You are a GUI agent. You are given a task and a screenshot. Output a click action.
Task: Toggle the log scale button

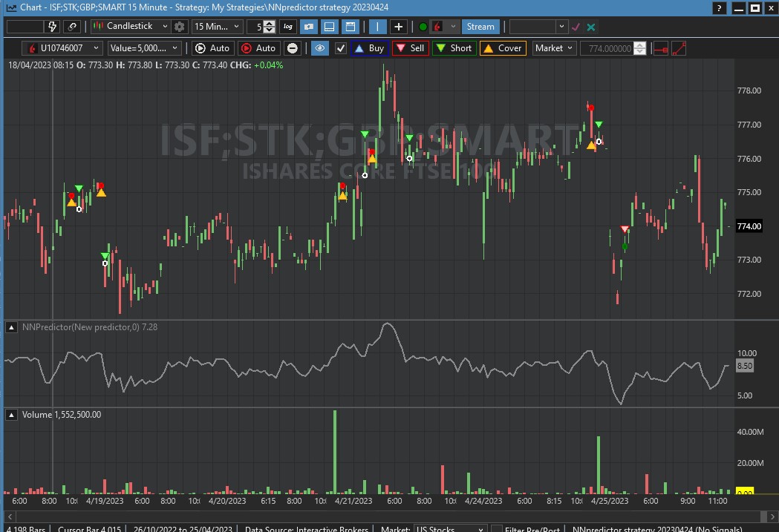[x=287, y=27]
